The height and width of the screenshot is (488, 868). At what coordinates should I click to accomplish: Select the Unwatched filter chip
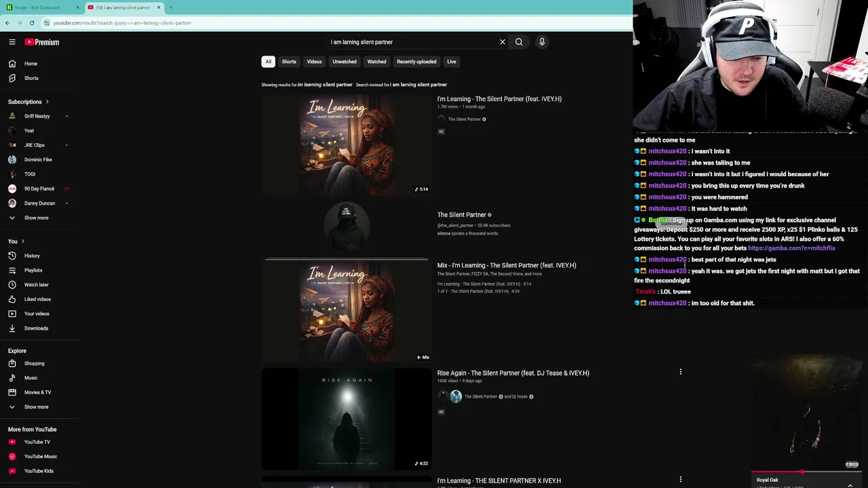(344, 62)
